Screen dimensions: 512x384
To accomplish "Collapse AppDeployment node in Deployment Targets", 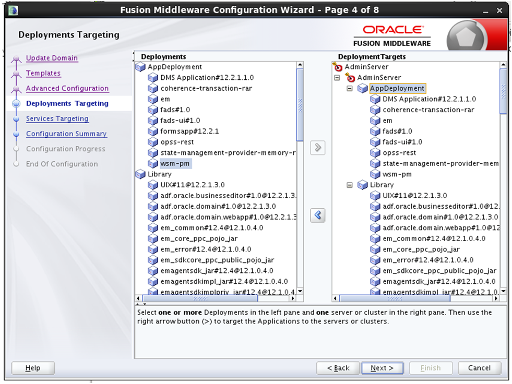I will tap(349, 88).
